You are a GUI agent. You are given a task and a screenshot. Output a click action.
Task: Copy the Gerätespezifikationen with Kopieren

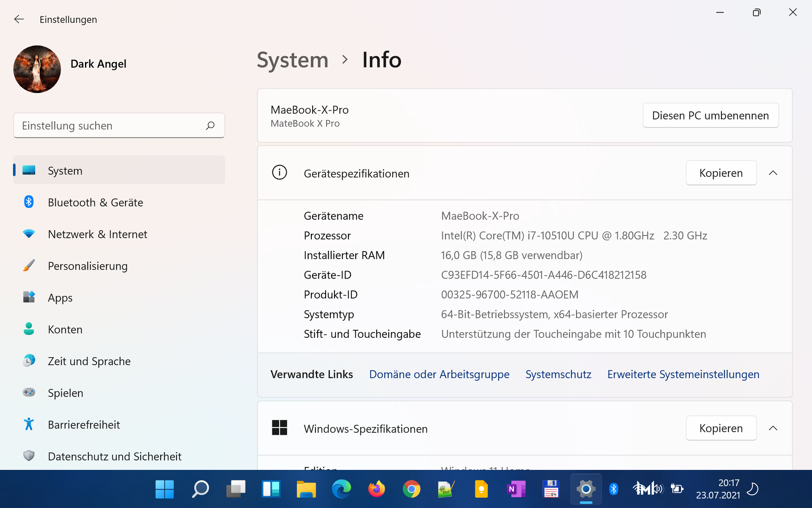click(721, 173)
